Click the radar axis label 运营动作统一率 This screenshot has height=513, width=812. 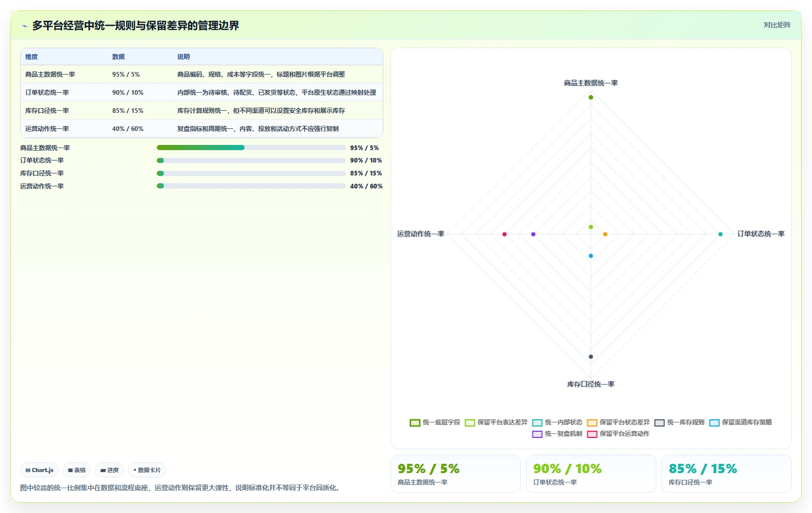point(420,234)
